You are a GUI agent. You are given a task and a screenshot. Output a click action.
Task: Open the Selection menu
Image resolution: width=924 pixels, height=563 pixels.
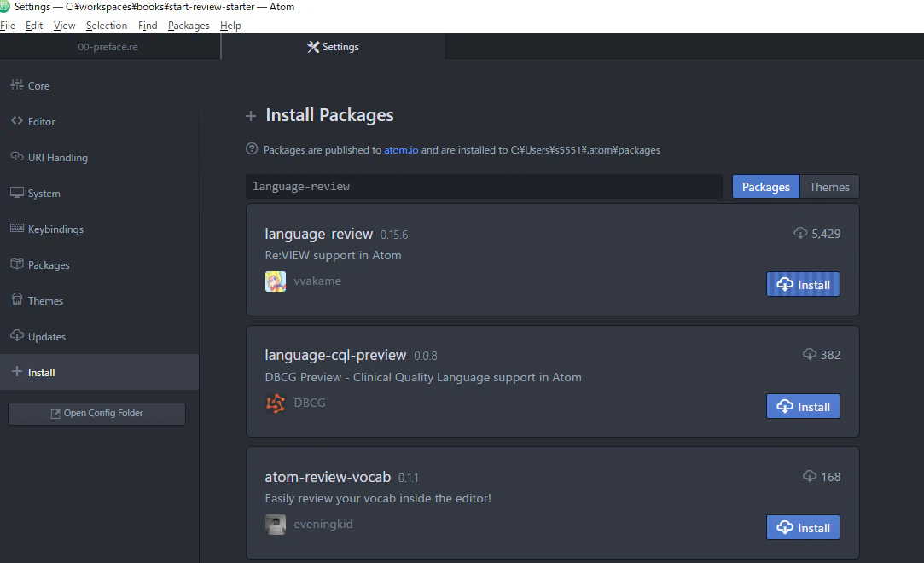[x=107, y=26]
